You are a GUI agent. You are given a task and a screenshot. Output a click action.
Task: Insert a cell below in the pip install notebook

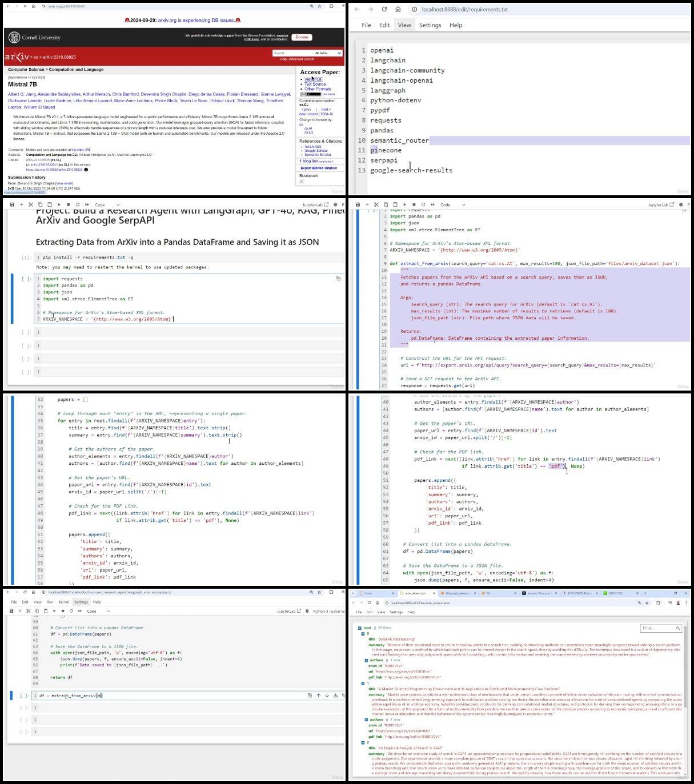pos(22,204)
